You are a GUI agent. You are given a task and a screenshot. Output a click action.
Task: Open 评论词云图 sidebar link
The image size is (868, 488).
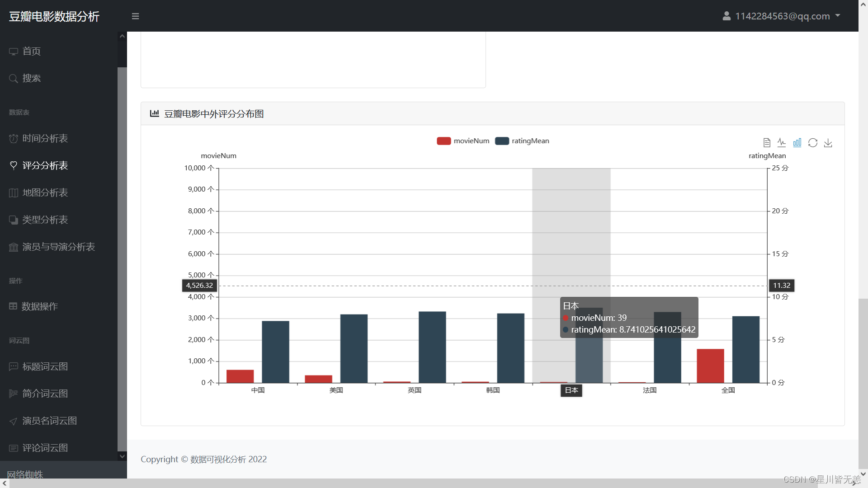tap(45, 448)
